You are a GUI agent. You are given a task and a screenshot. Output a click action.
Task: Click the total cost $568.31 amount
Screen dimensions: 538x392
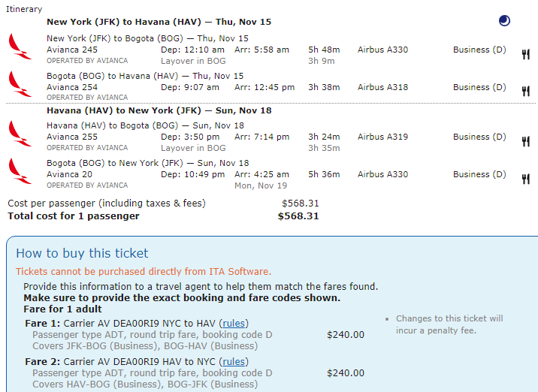[298, 216]
